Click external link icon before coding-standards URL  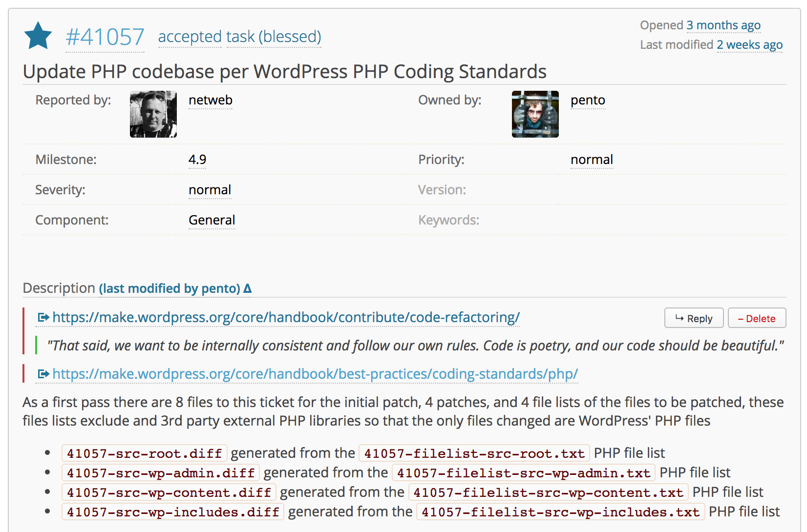tap(43, 374)
